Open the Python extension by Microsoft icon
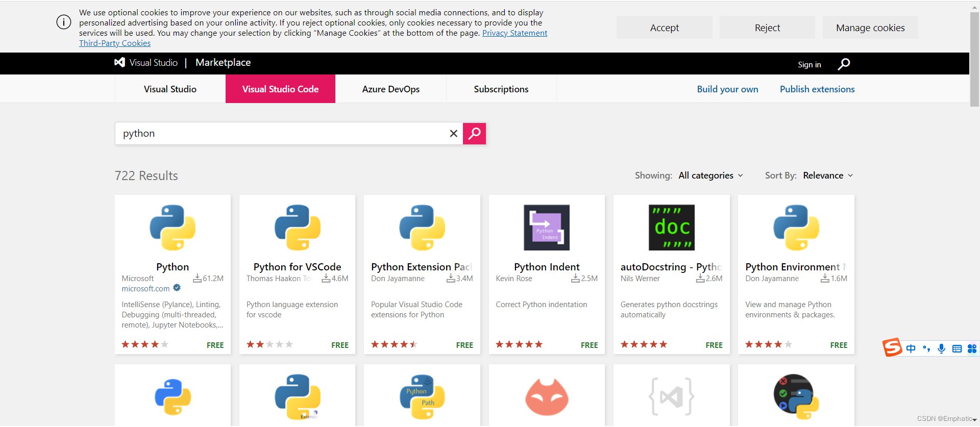The image size is (980, 427). pos(173,228)
